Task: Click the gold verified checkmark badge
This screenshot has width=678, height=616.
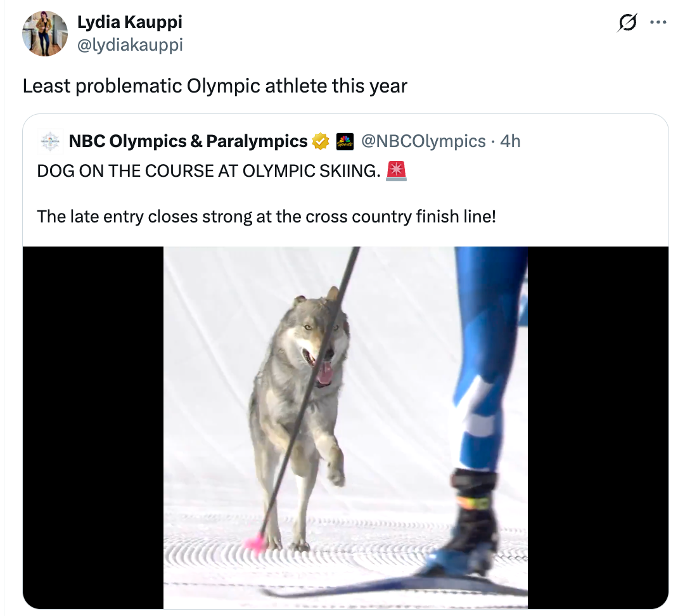Action: (321, 141)
